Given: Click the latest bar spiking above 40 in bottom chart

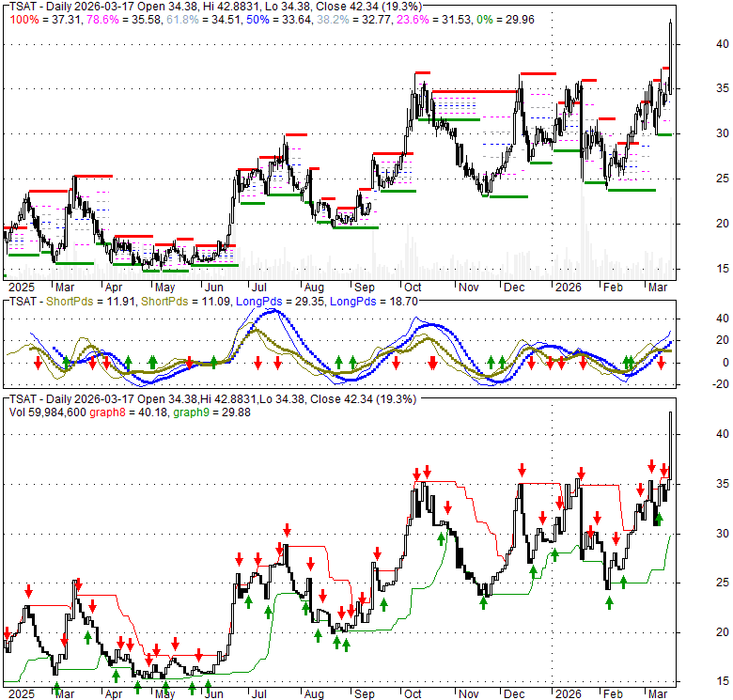Looking at the screenshot, I should pos(671,446).
